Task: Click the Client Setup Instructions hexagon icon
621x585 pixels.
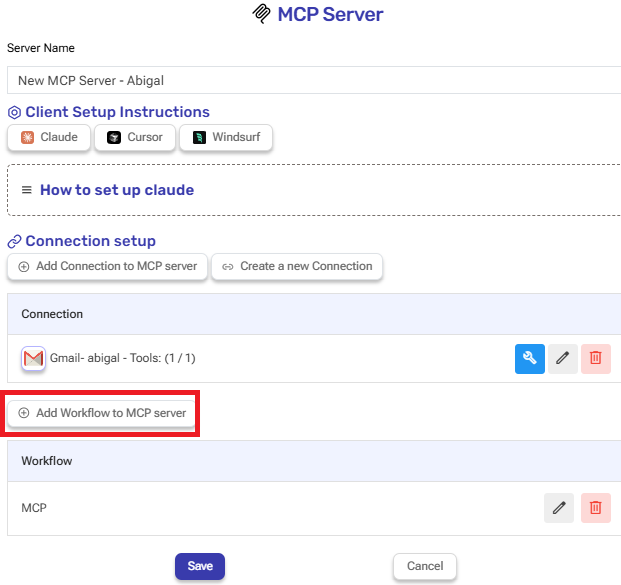Action: 14,113
